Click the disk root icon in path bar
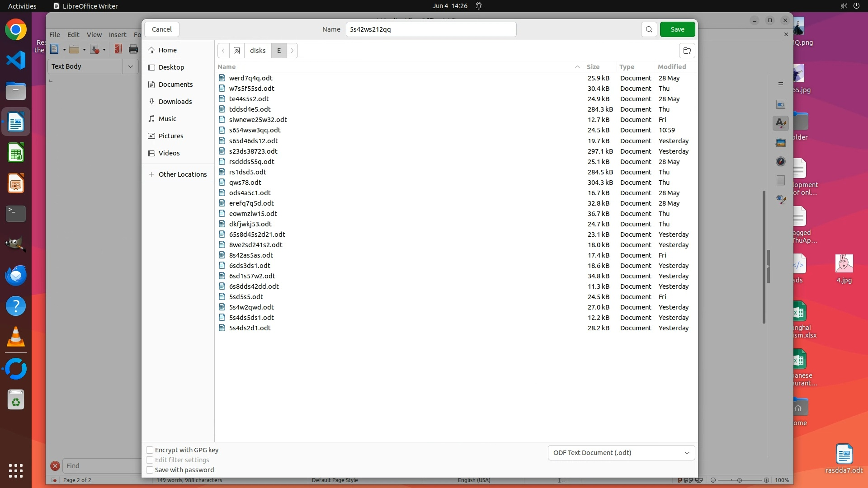The height and width of the screenshot is (488, 868). point(236,51)
